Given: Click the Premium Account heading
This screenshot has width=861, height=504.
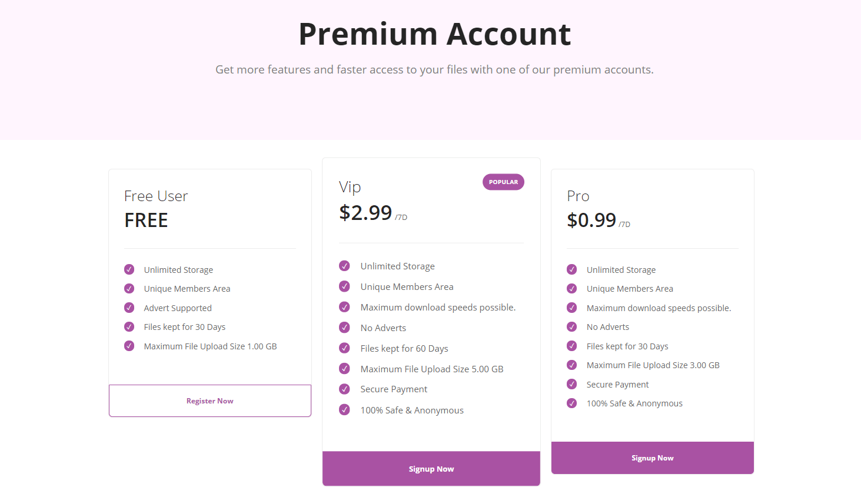Looking at the screenshot, I should (434, 34).
